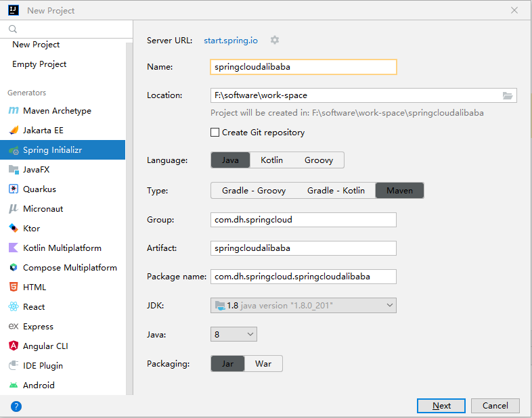Click the Android robot icon
This screenshot has width=532, height=418.
pyautogui.click(x=14, y=385)
